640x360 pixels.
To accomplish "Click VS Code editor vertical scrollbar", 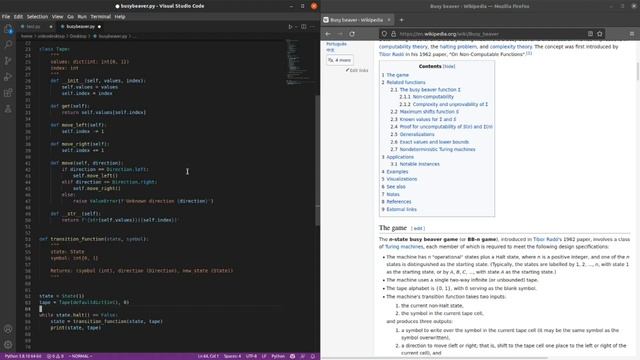I will point(318,159).
